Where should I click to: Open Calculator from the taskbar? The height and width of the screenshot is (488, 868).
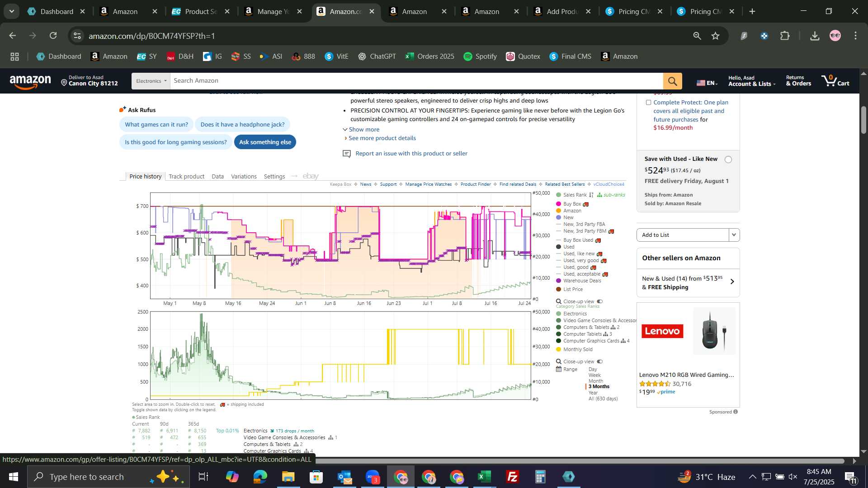pos(541,477)
